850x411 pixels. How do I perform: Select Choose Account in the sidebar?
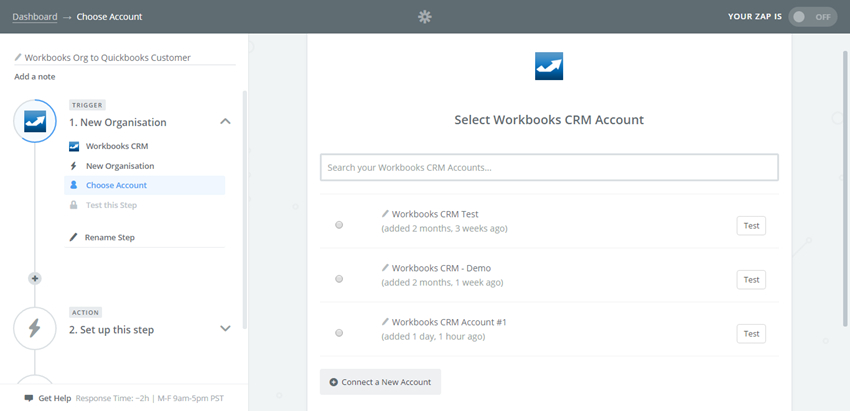point(144,185)
